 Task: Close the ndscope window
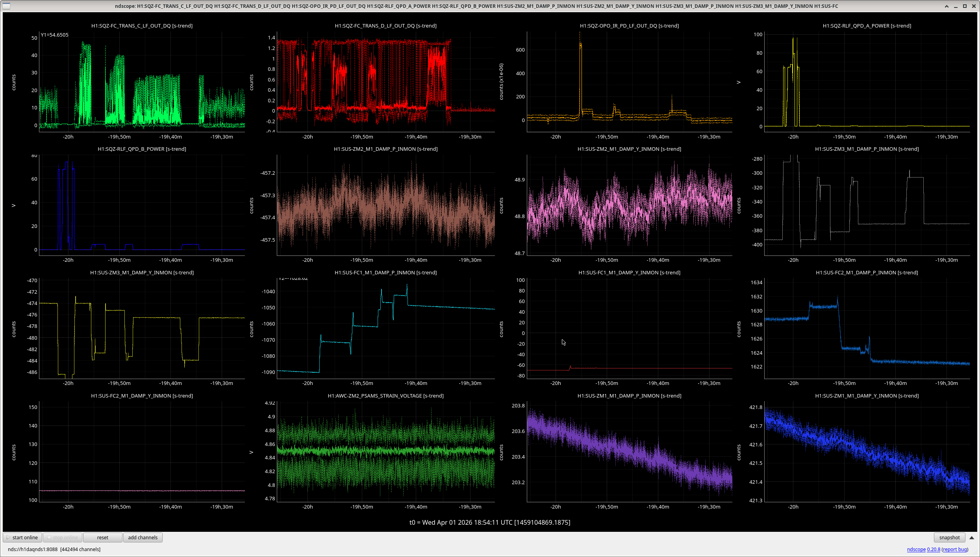point(973,6)
